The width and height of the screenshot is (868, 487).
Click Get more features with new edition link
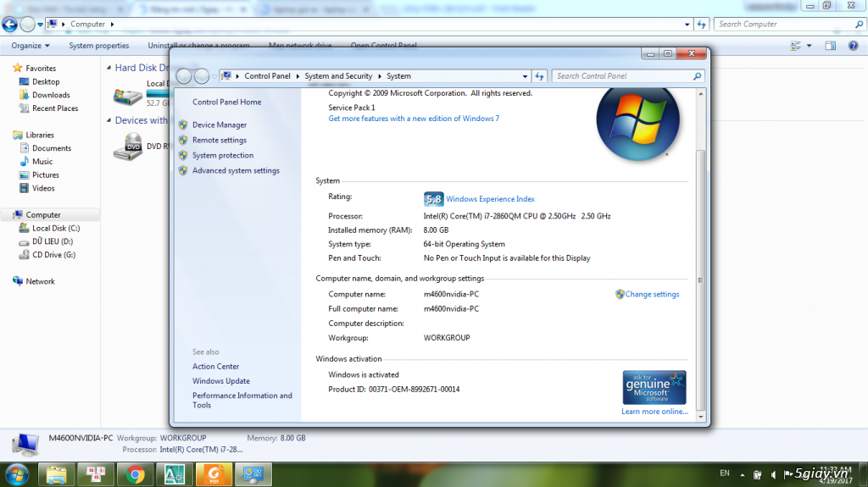[414, 119]
